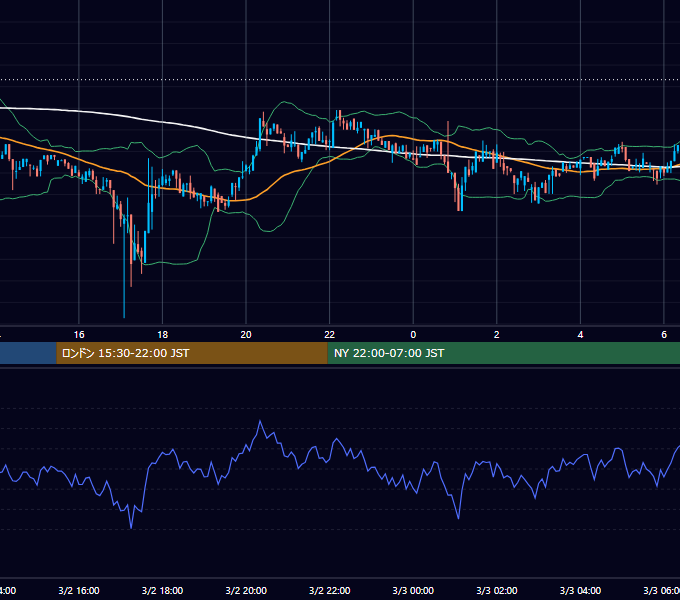This screenshot has height=600, width=680.
Task: Click the "2" hour label on price chart axis
Action: (497, 335)
